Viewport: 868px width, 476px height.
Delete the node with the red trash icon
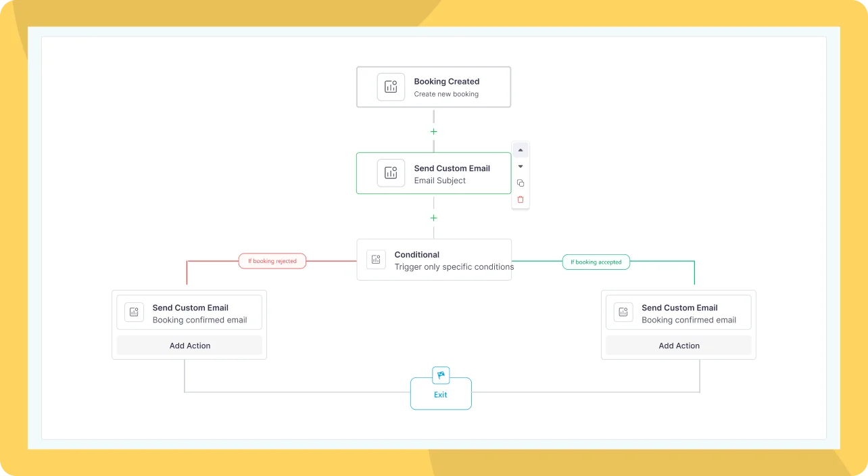click(x=521, y=199)
